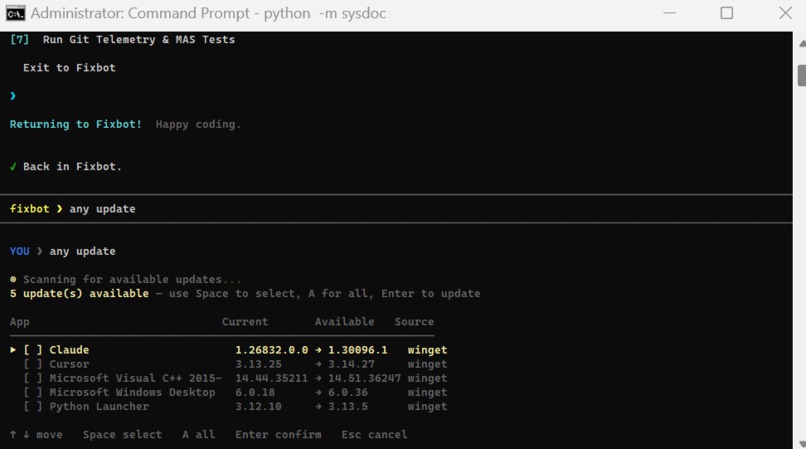Select menu item 7 Run Git Telemetry

[x=122, y=40]
